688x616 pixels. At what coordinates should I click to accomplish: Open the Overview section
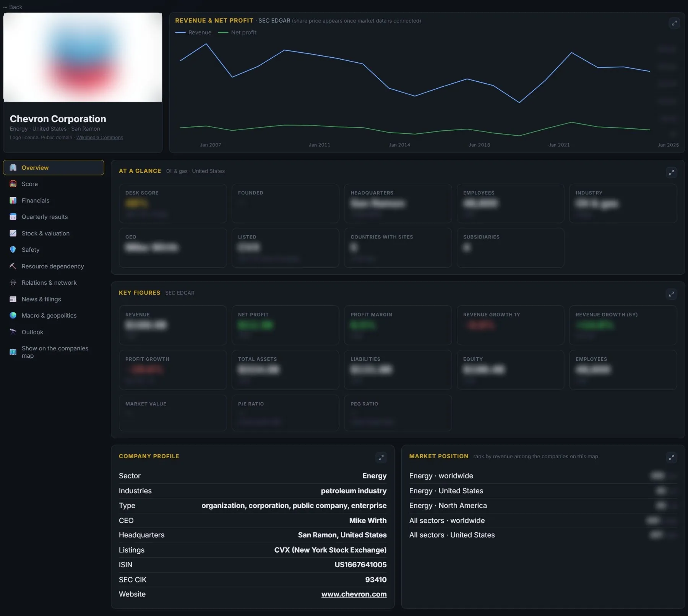54,167
